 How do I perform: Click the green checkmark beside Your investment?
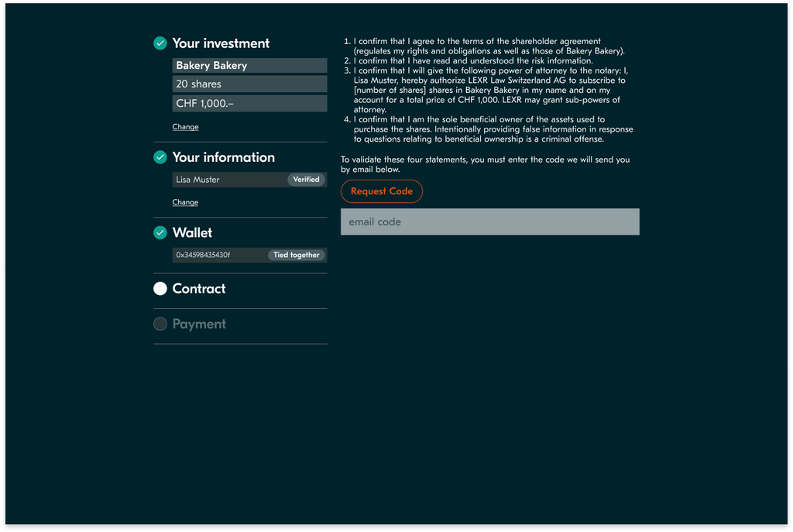pos(160,43)
